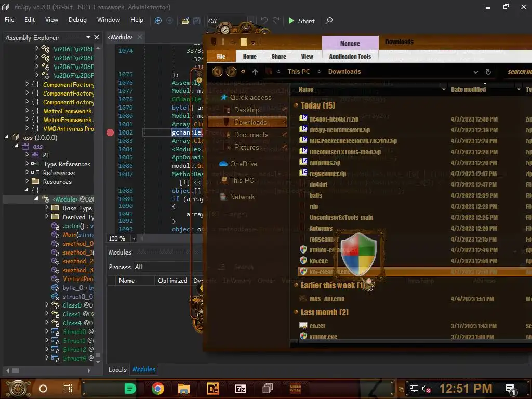532x399 pixels.
Task: Open the View menu in dnSpy
Action: point(51,20)
